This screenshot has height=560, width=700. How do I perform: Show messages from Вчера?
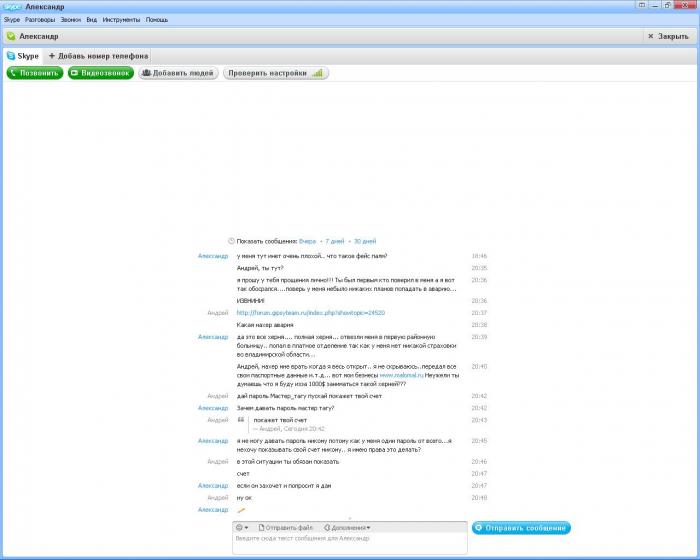click(308, 241)
